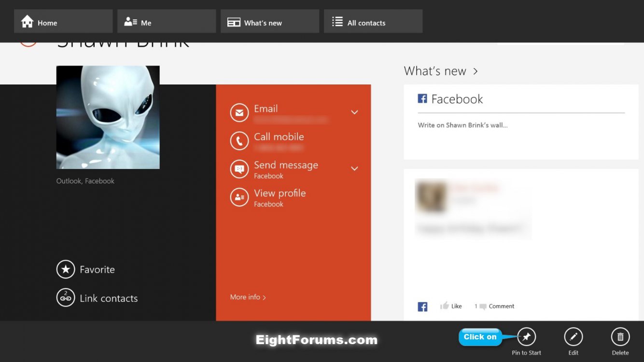Click the View profile icon

pos(239,197)
